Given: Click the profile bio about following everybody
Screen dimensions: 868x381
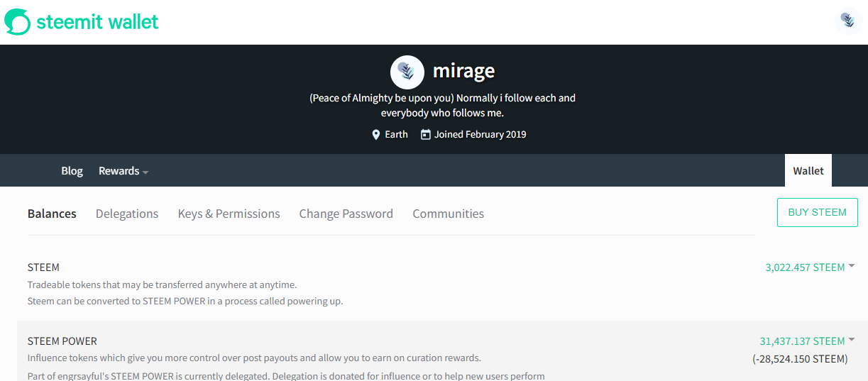Looking at the screenshot, I should click(443, 106).
